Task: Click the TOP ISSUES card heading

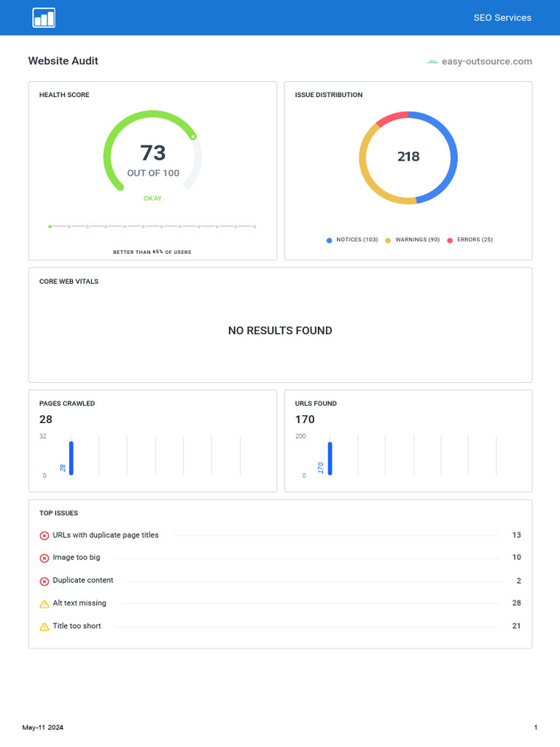Action: pyautogui.click(x=58, y=513)
